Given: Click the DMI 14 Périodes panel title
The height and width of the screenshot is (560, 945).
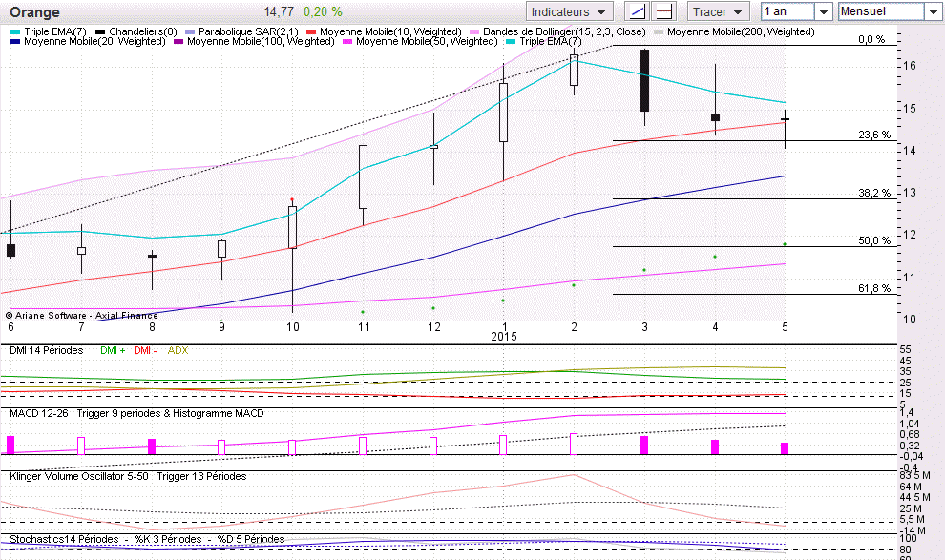Looking at the screenshot, I should (47, 350).
